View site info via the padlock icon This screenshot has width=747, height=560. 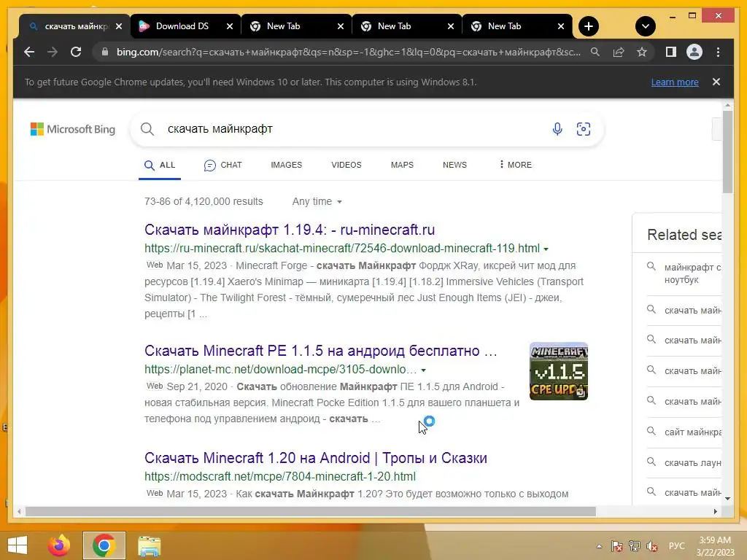point(105,52)
